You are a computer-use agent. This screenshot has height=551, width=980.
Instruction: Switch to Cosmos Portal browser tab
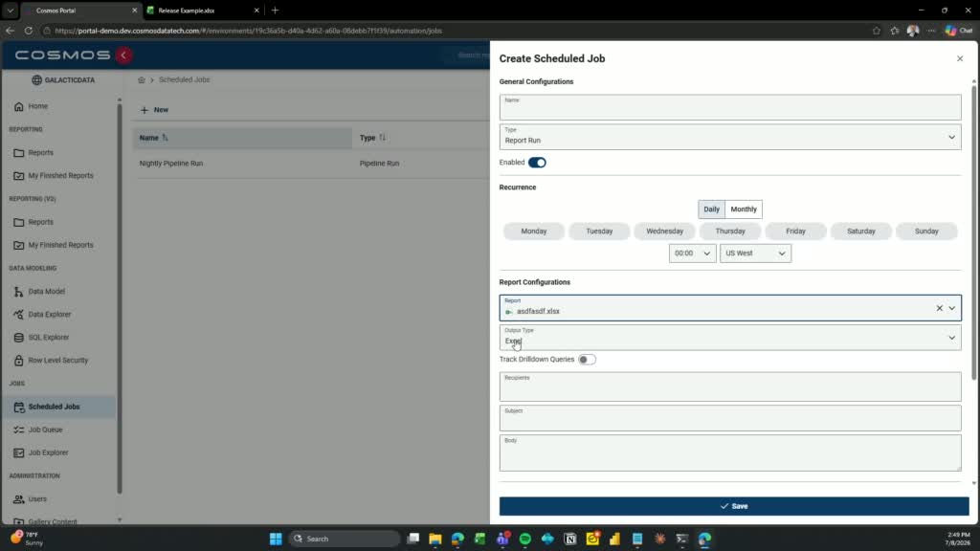78,11
